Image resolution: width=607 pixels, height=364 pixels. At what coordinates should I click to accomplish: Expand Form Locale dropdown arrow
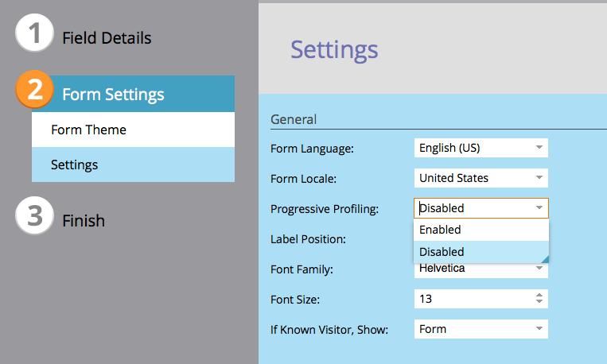pos(539,178)
